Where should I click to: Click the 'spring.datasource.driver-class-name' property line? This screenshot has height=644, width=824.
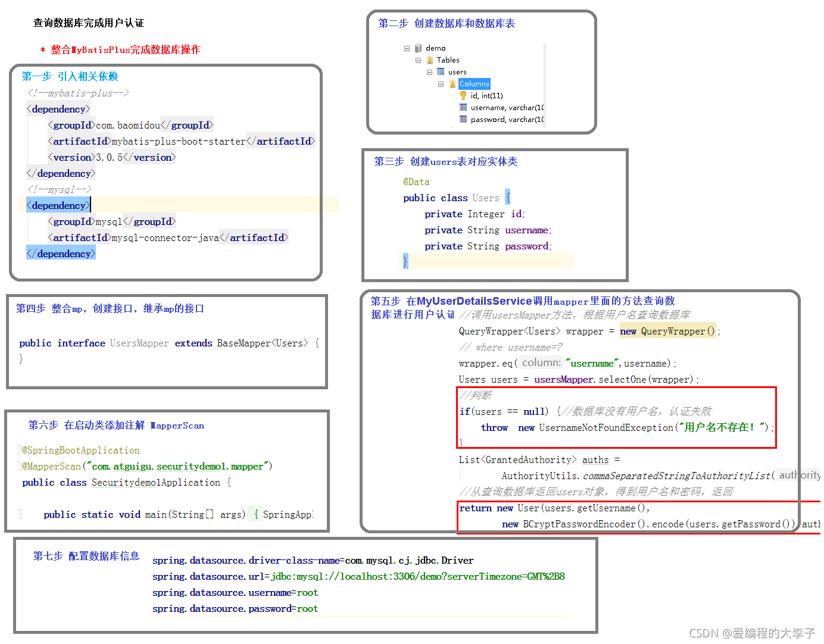(313, 561)
